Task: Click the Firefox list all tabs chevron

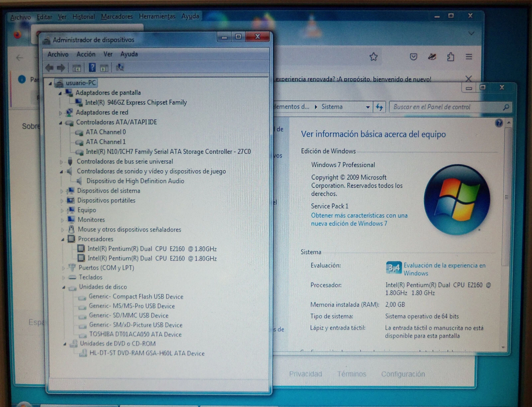Action: point(471,33)
